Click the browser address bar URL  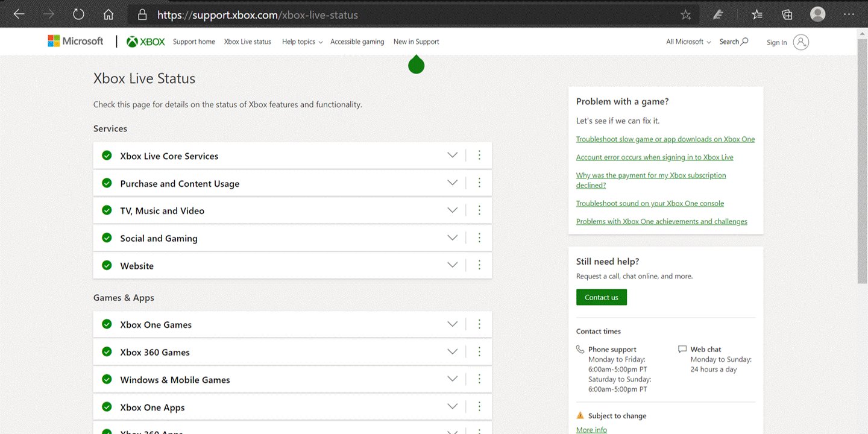click(x=257, y=15)
